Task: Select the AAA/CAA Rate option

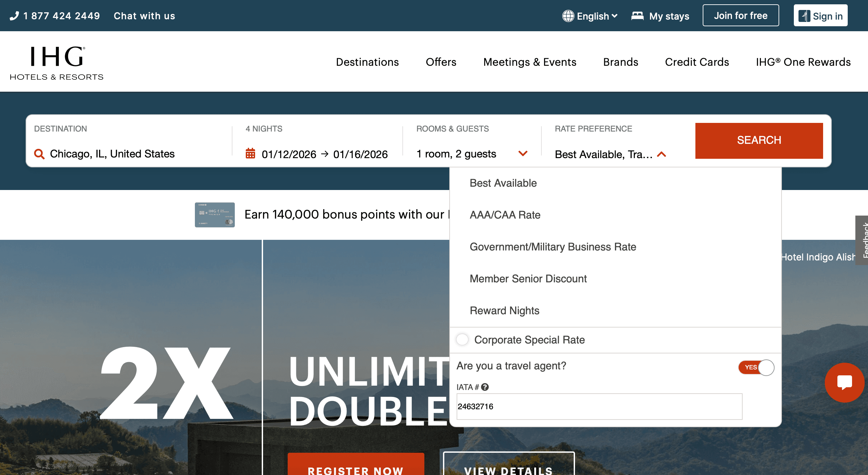Action: [x=505, y=215]
